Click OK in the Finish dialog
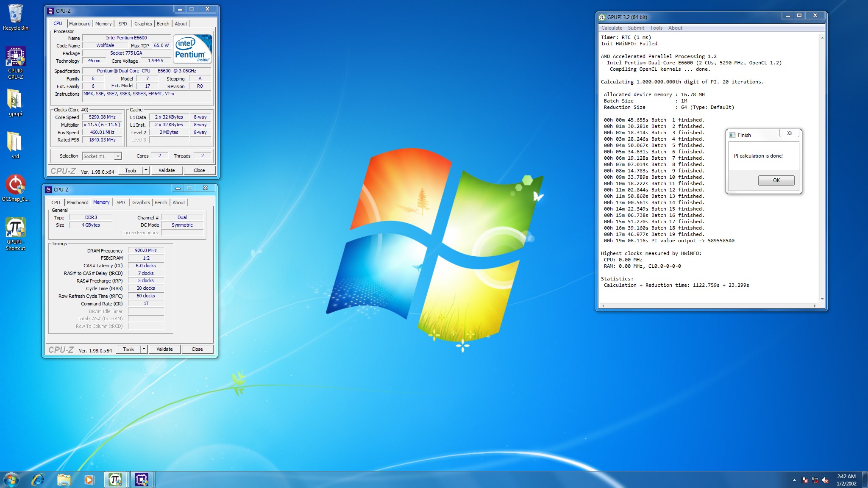 pos(776,180)
